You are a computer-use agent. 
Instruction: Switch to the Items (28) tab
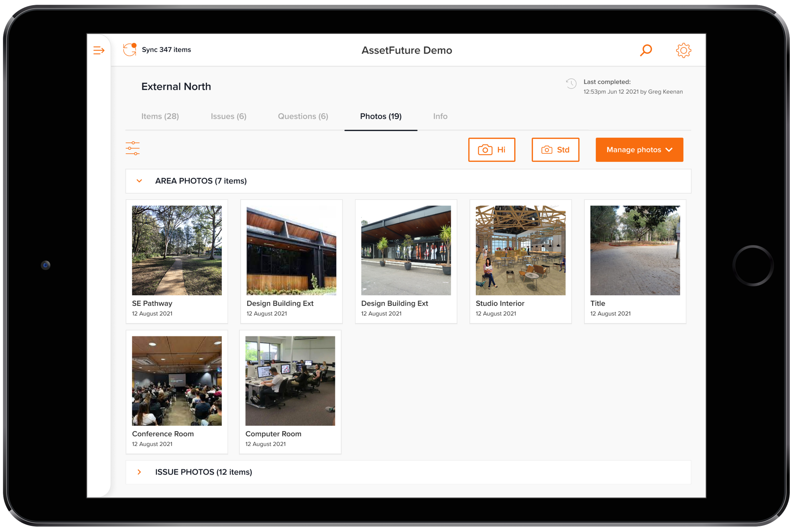(160, 116)
